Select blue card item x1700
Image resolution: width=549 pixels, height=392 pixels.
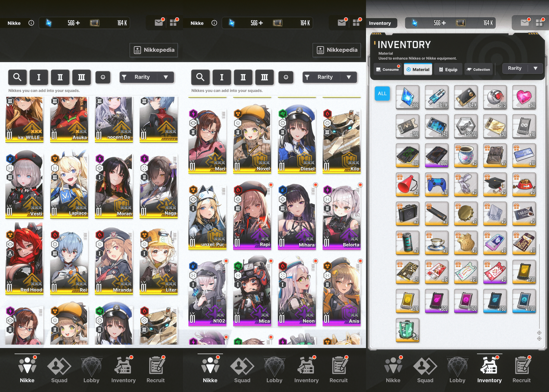coord(524,301)
